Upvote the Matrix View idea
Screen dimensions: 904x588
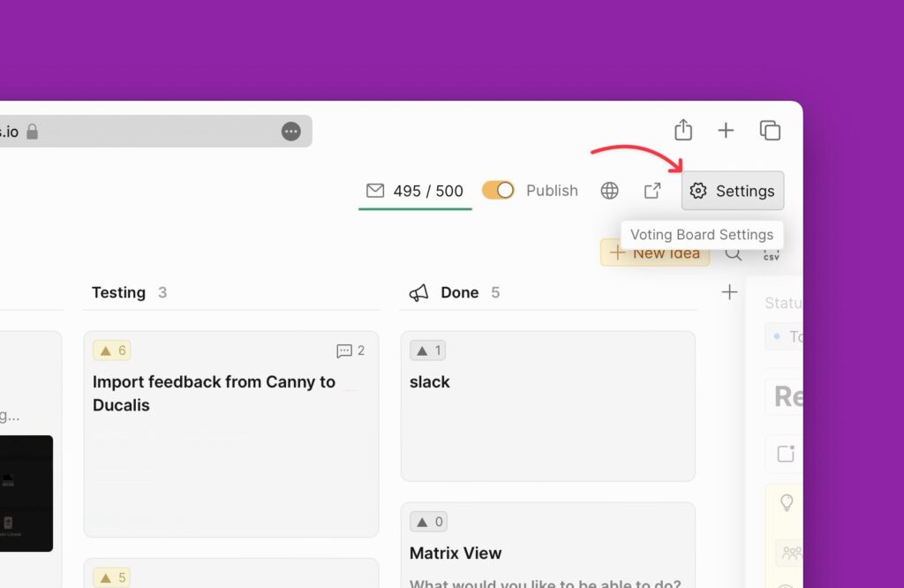428,522
